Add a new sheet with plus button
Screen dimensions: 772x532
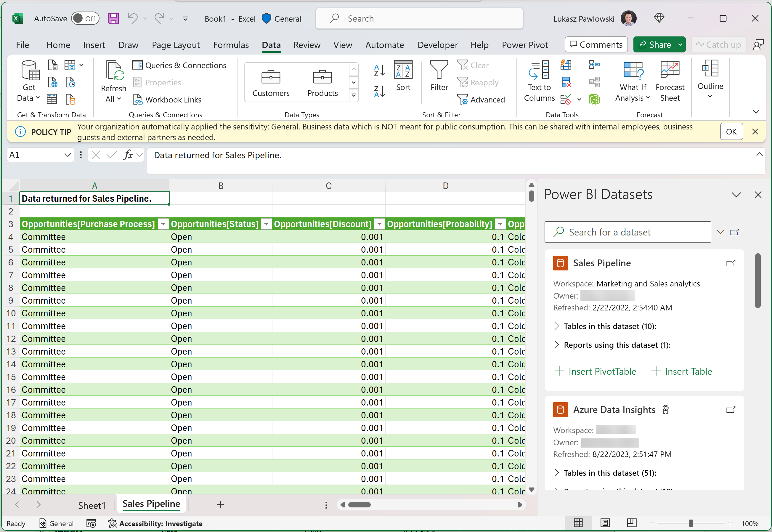point(220,505)
